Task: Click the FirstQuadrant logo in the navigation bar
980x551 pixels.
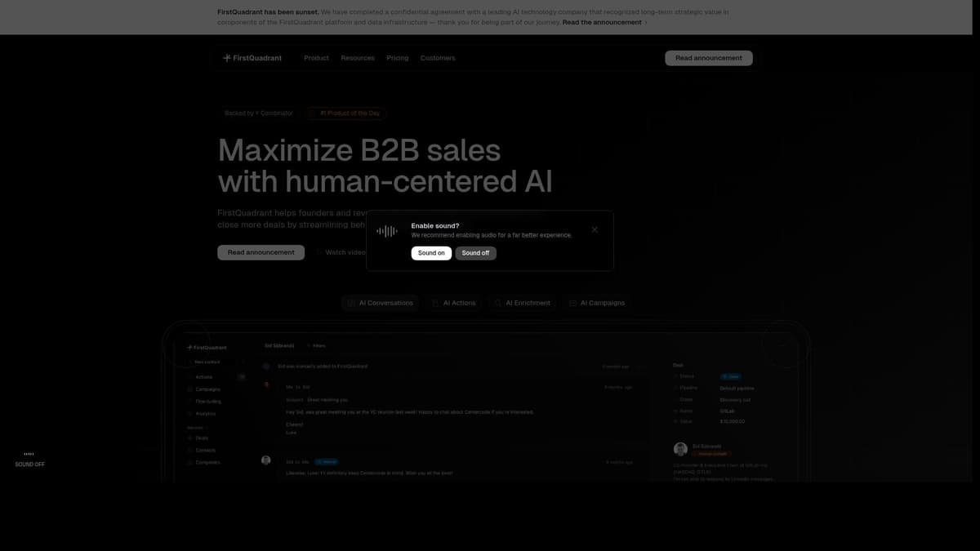Action: (x=252, y=58)
